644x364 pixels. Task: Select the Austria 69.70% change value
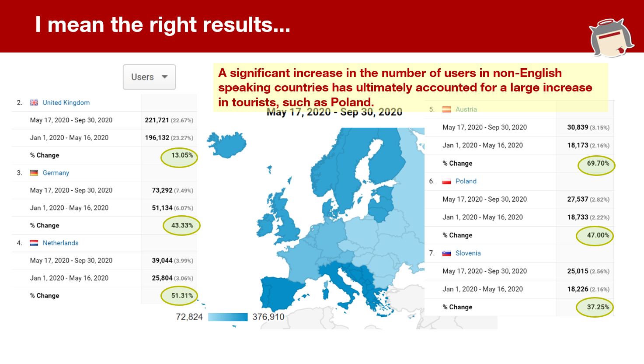(x=598, y=163)
